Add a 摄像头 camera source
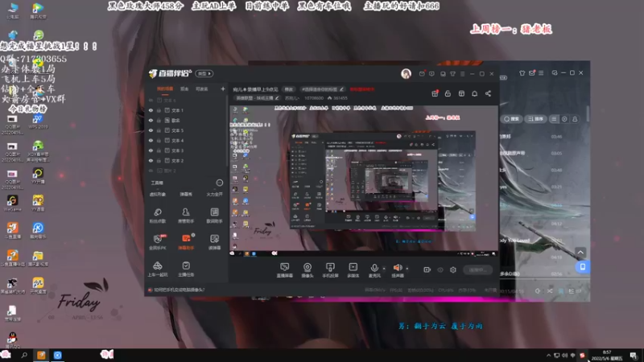 click(x=308, y=270)
